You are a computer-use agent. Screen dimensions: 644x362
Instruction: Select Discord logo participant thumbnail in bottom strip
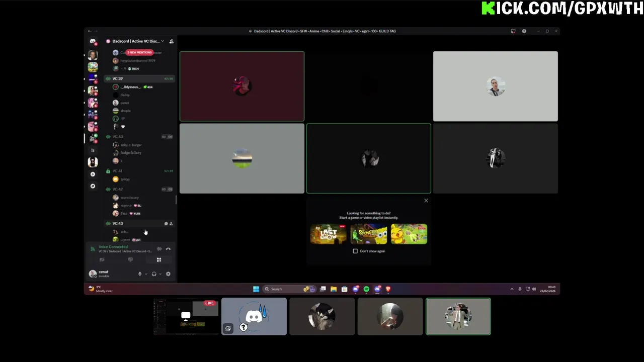tap(254, 316)
